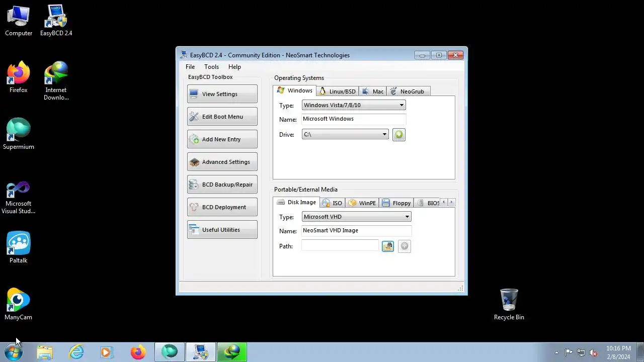This screenshot has width=644, height=362.
Task: Select the Floppy tab
Action: tap(396, 203)
